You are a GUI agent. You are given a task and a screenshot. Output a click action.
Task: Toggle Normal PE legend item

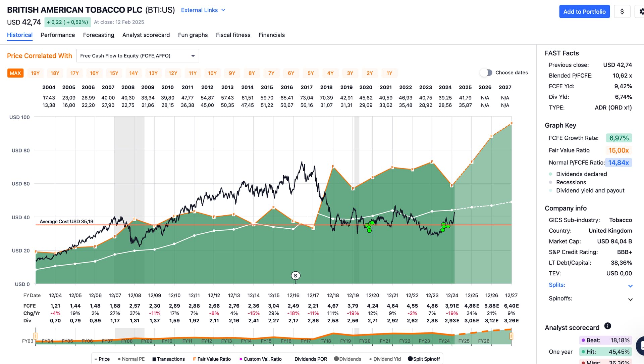coord(131,359)
